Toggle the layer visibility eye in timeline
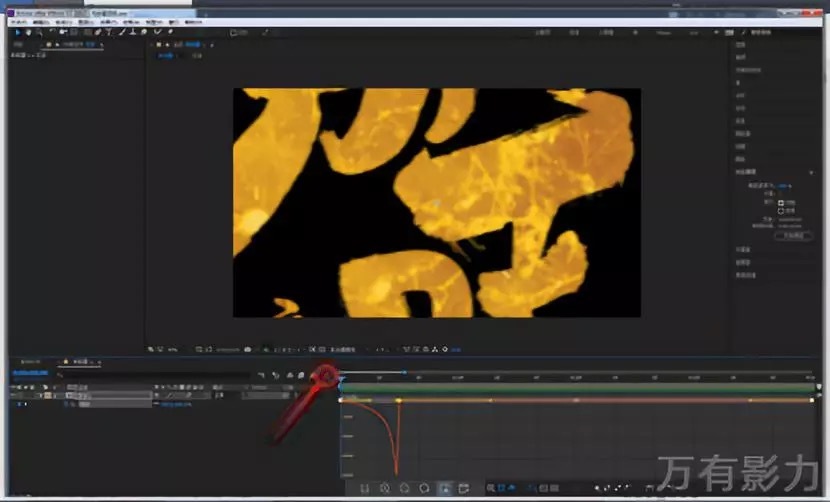 click(15, 396)
